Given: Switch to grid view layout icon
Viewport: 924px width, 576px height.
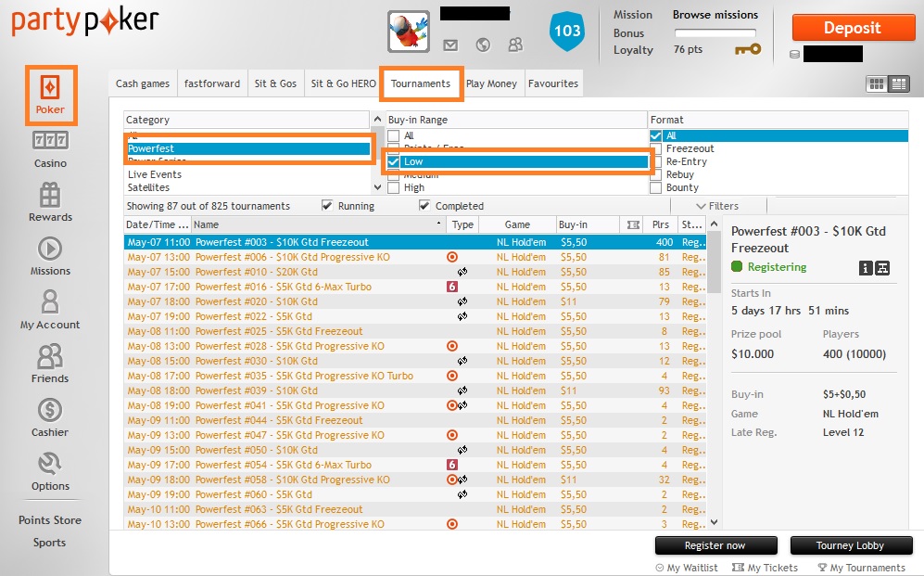Looking at the screenshot, I should 877,84.
